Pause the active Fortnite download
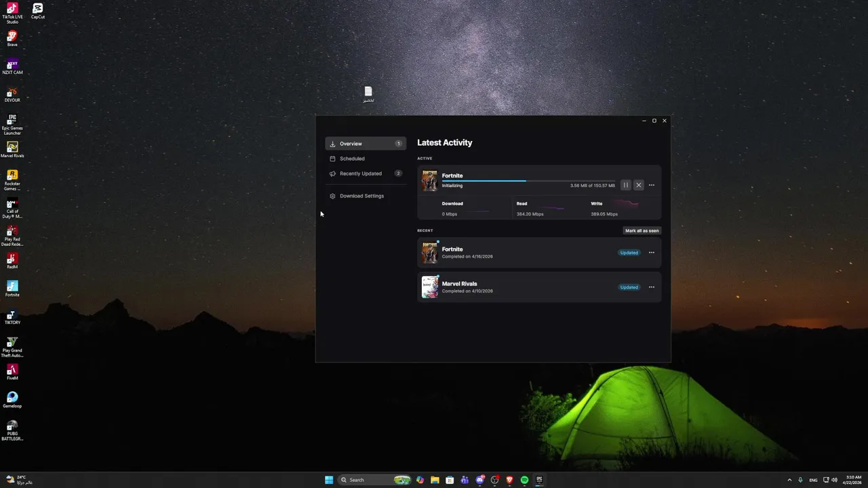 tap(626, 185)
